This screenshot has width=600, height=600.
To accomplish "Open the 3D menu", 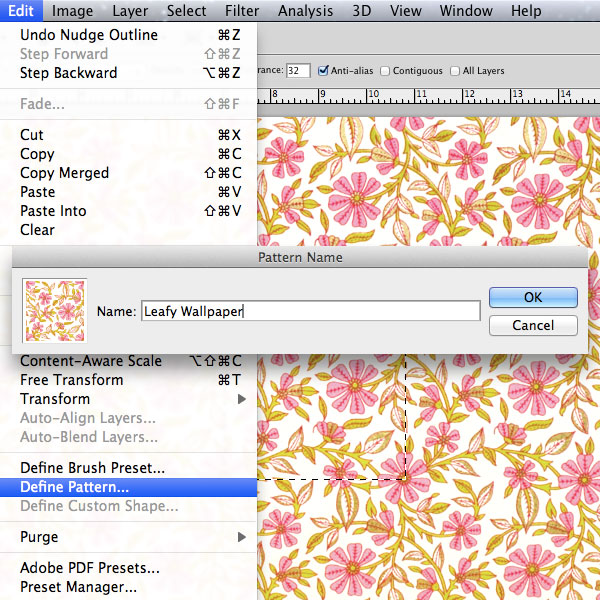I will [362, 11].
